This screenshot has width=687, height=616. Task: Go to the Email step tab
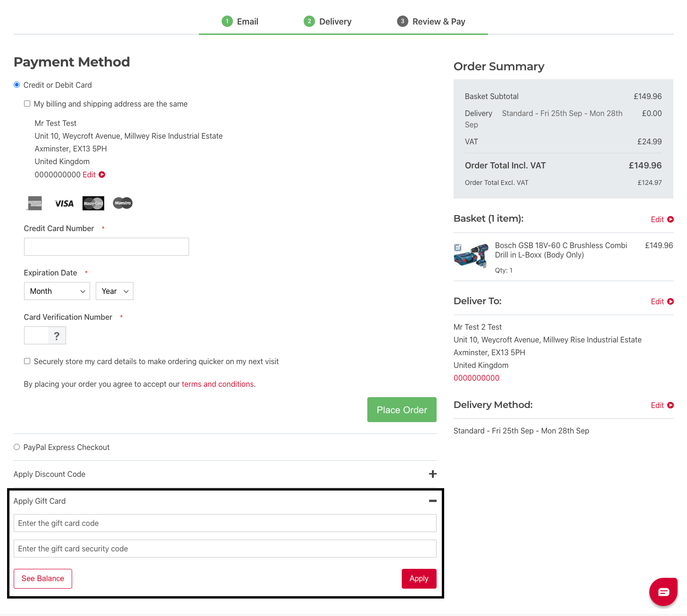click(240, 21)
